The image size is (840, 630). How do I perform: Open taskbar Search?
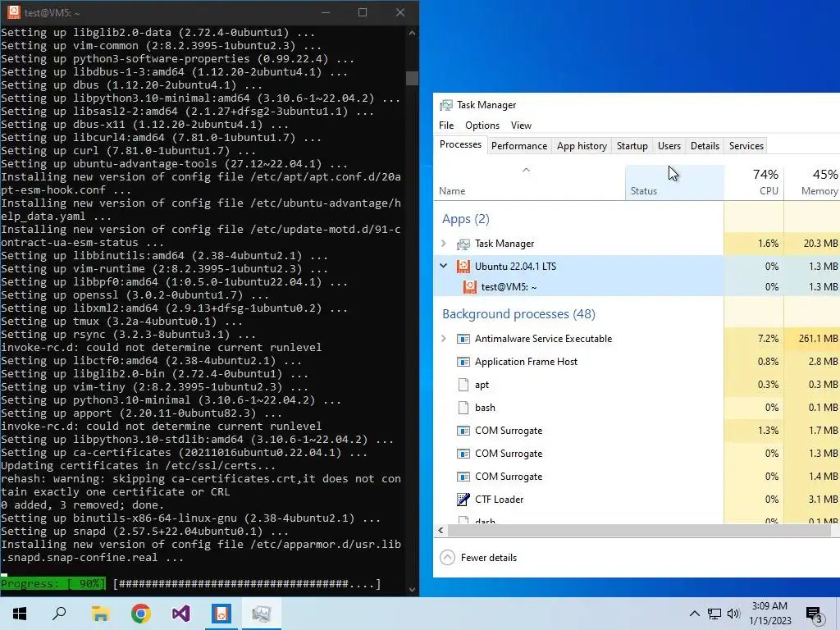coord(59,614)
